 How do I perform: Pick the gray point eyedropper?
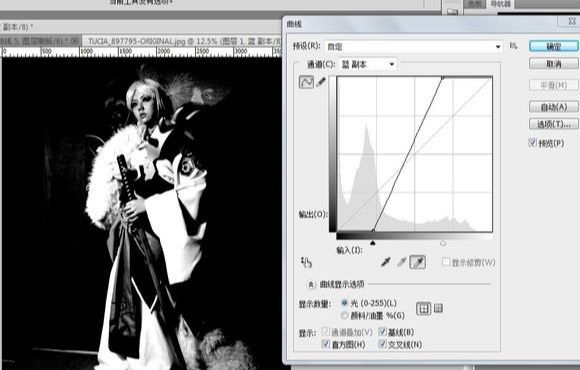pos(402,262)
